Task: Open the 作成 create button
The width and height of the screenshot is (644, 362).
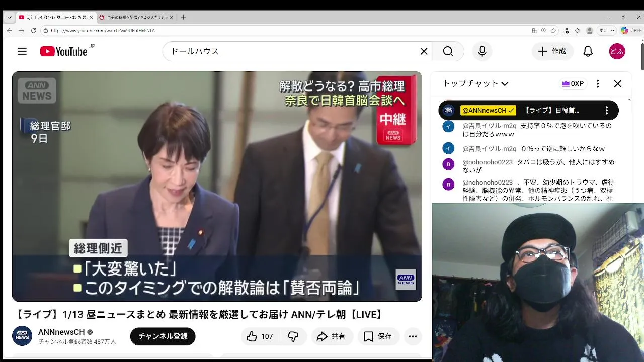Action: click(x=552, y=51)
